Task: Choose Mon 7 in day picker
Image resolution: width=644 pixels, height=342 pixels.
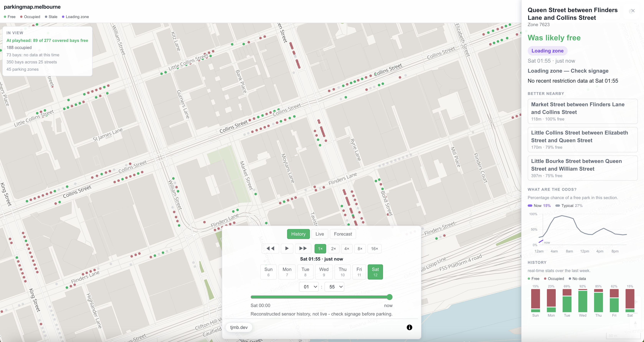Action: click(287, 272)
